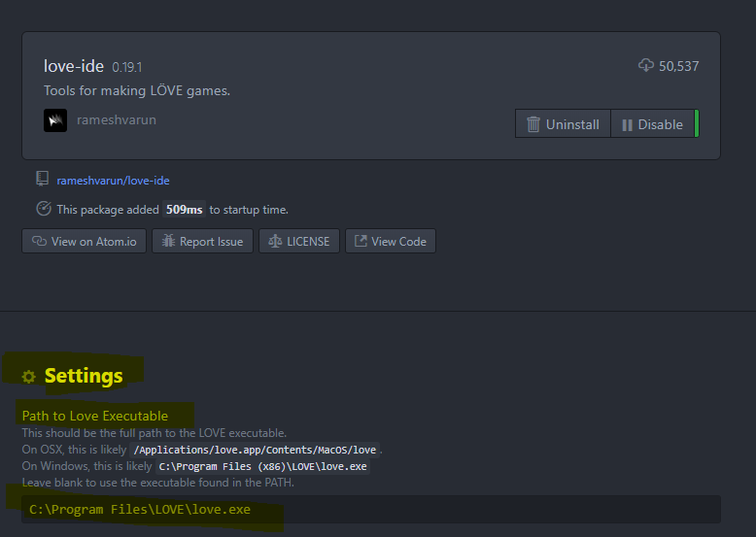Click the Windows path C:\Program Files (x86)\LOVE\love.exe
The width and height of the screenshot is (756, 537).
pyautogui.click(x=262, y=466)
